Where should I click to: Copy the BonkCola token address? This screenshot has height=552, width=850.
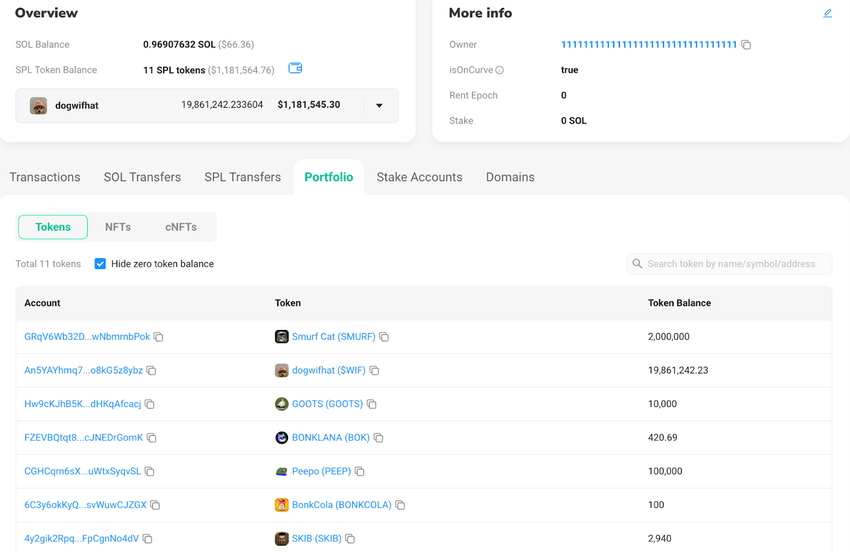tap(400, 505)
